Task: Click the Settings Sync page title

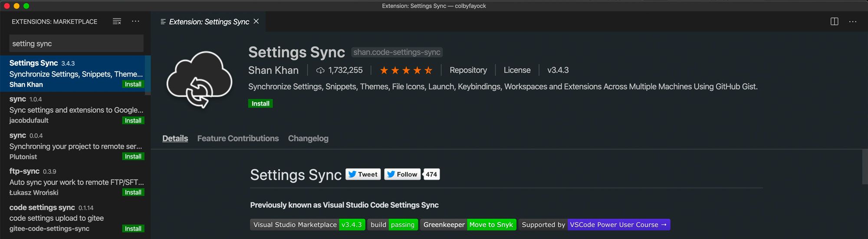Action: [x=296, y=52]
